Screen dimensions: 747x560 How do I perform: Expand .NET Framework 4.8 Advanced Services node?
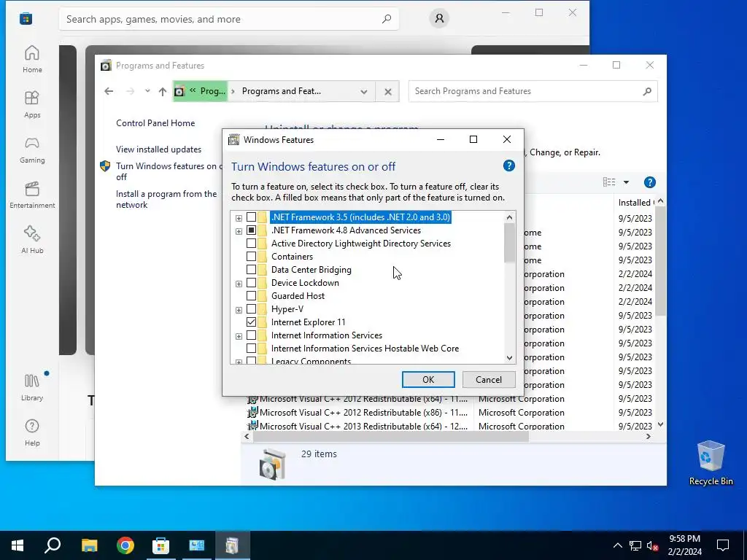239,231
